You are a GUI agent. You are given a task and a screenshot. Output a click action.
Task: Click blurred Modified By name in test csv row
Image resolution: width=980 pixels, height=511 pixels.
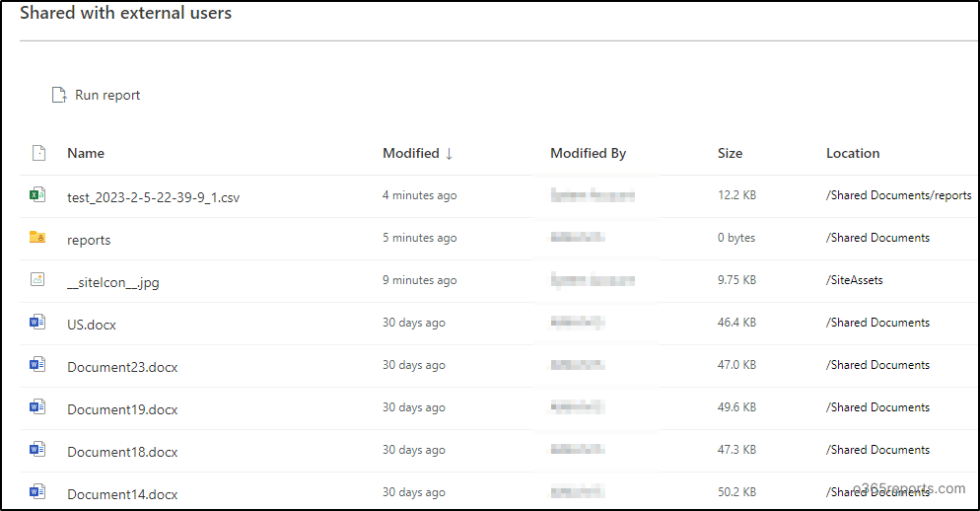click(x=593, y=195)
